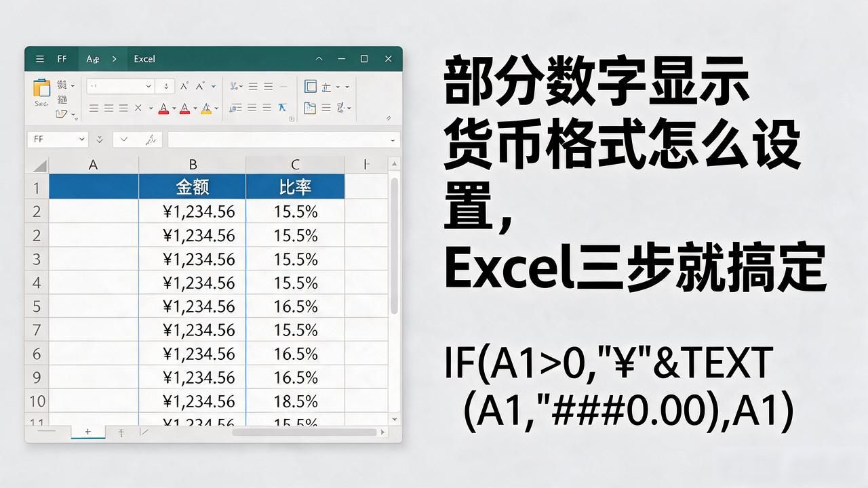Click the checkmark in the formula bar
Screen dimensions: 868x488
pos(124,139)
